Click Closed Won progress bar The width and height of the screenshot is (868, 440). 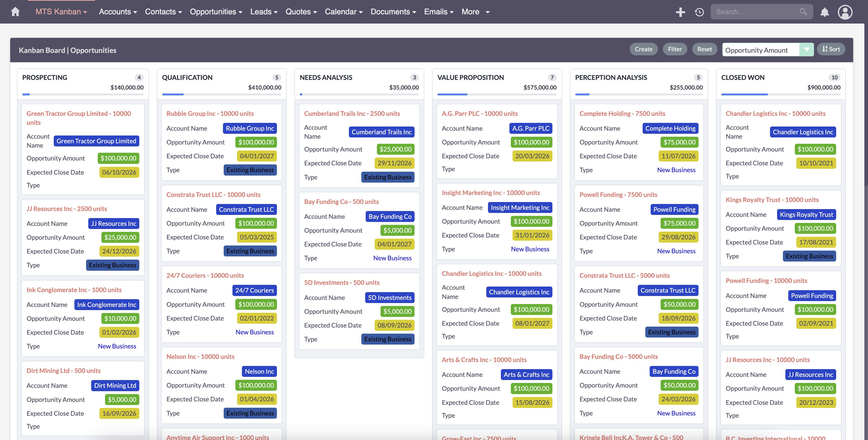780,95
